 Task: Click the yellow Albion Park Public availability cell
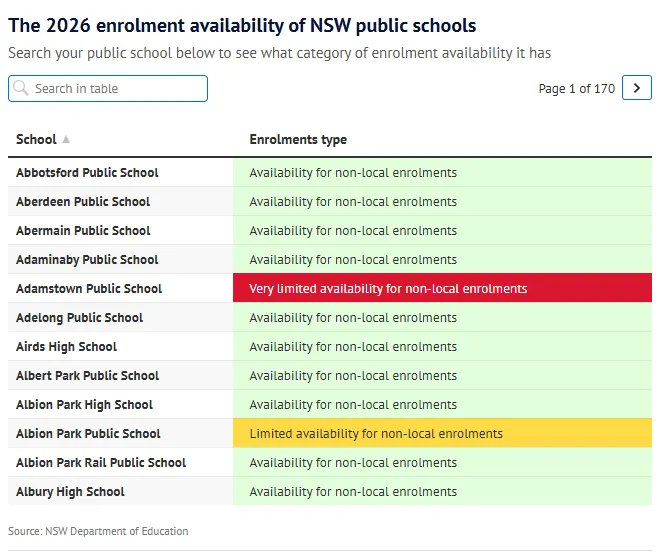click(x=441, y=434)
